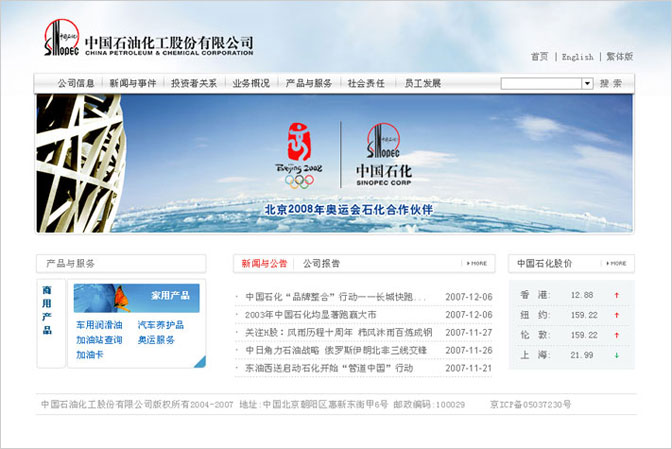Open 投资者关系 menu
The height and width of the screenshot is (449, 672).
(194, 83)
